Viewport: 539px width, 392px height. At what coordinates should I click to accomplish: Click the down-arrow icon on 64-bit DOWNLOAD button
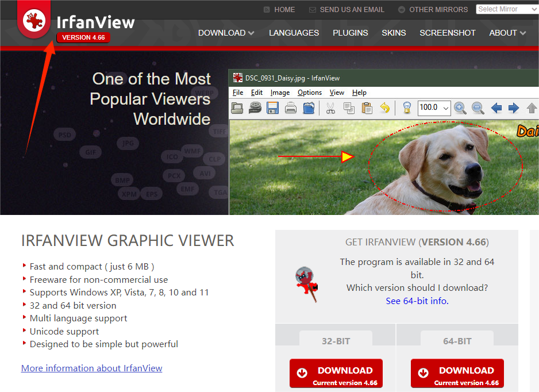[x=423, y=372]
